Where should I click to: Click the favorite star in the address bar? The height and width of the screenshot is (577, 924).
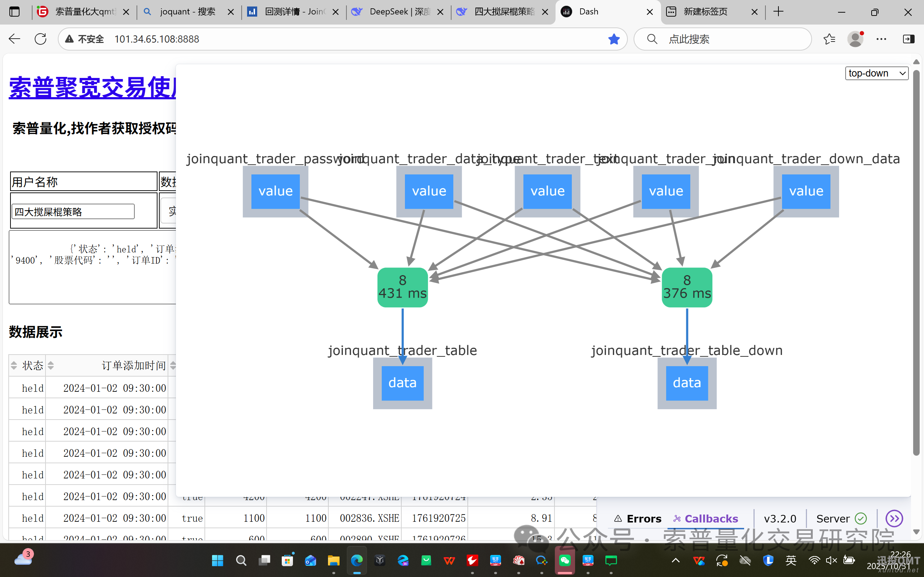point(614,39)
